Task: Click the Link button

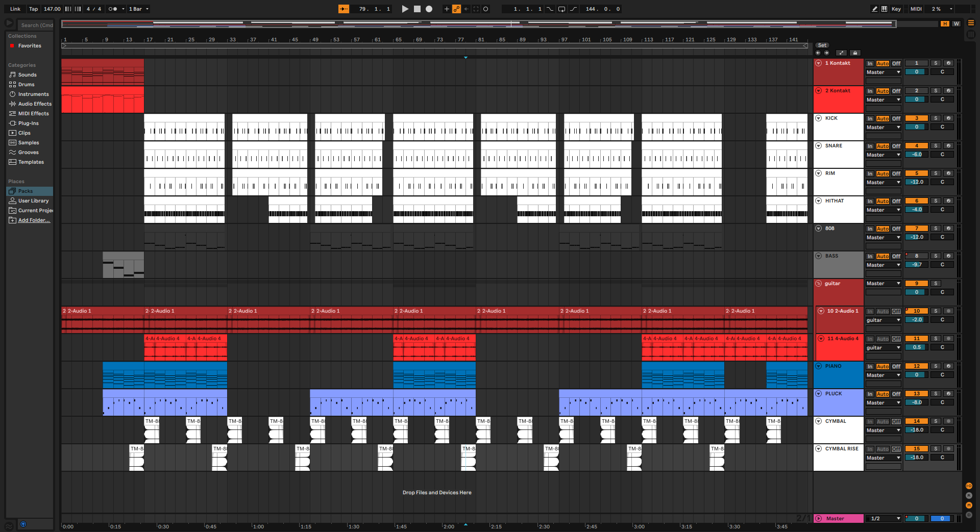Action: coord(15,9)
